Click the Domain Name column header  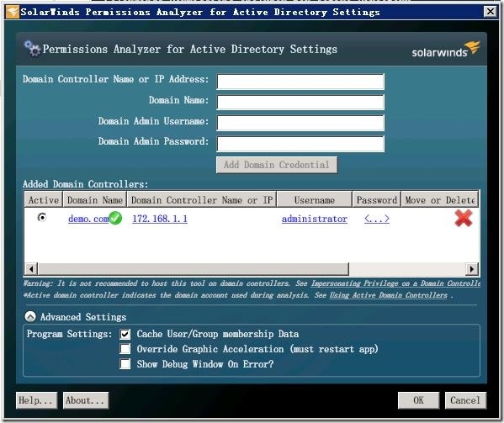[x=94, y=200]
